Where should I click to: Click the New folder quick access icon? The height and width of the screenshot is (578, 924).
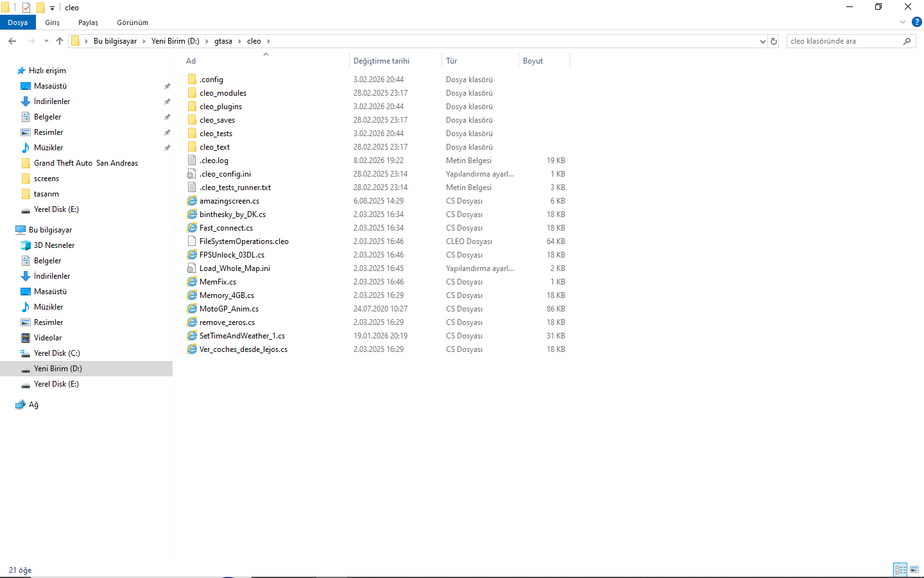tap(40, 8)
